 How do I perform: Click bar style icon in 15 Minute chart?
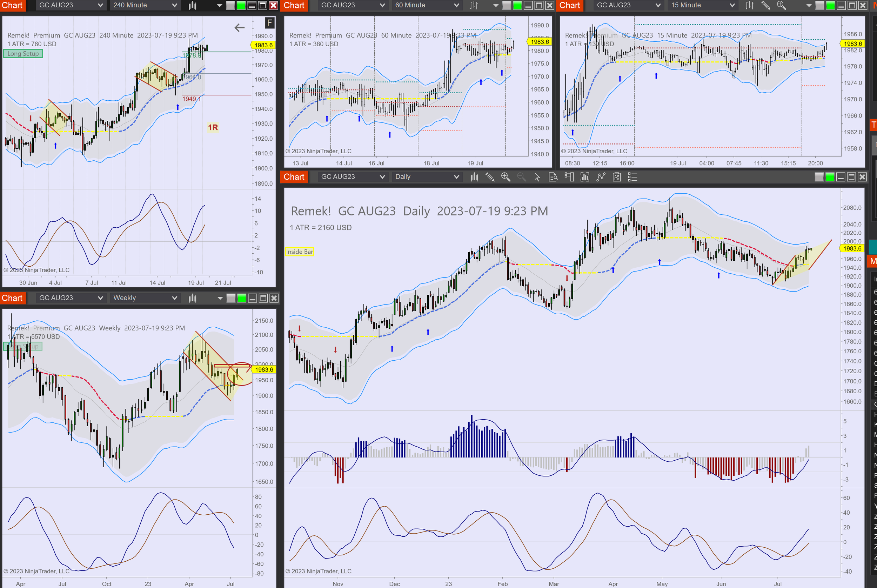coord(749,5)
